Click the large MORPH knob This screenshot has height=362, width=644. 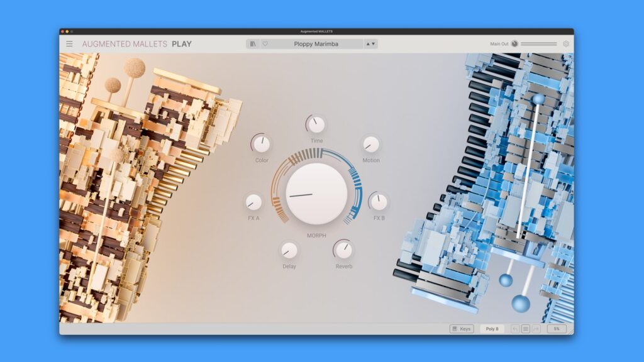pyautogui.click(x=316, y=194)
